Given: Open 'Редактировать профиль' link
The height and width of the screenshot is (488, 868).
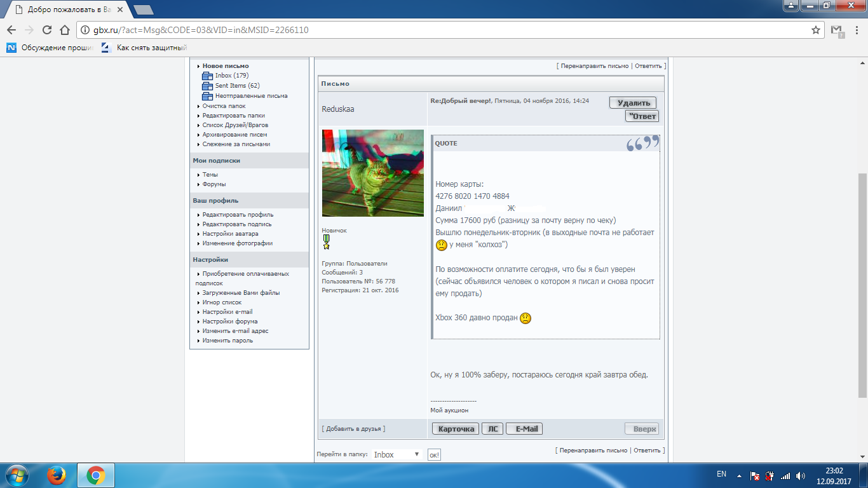Looking at the screenshot, I should [x=238, y=215].
